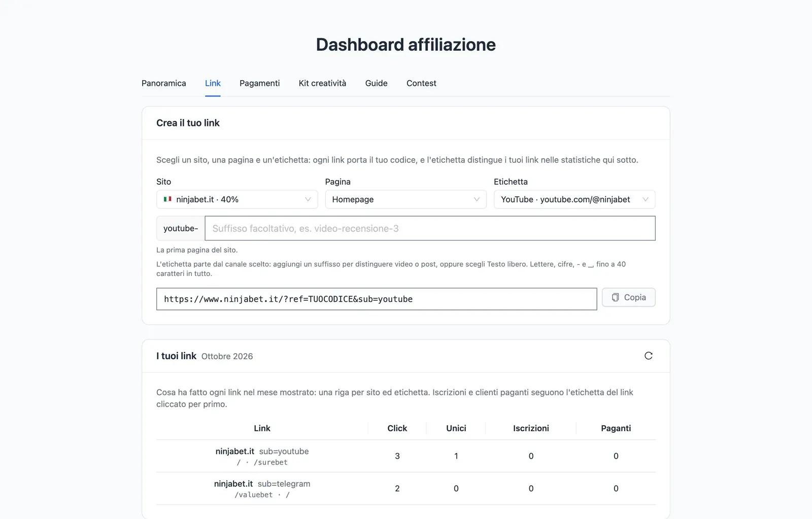Click the Unici column header
This screenshot has height=519, width=812.
pos(456,428)
